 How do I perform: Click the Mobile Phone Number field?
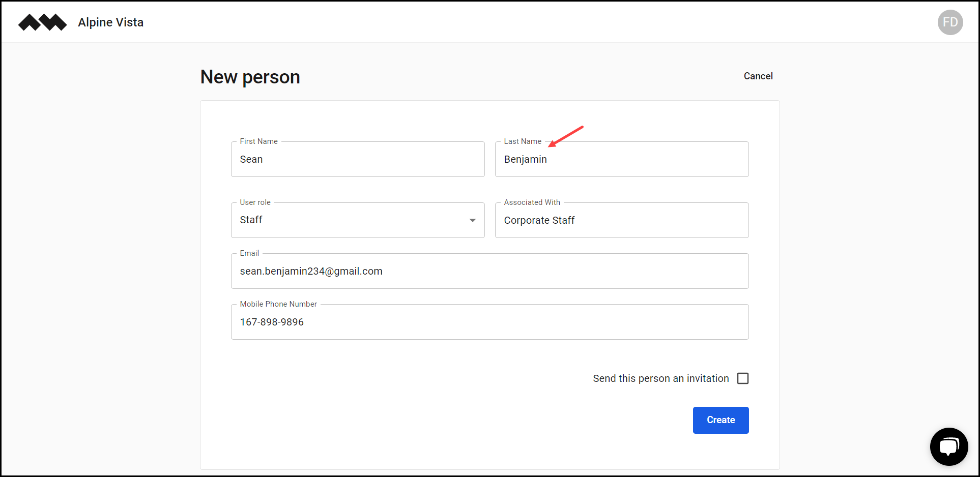coord(489,321)
